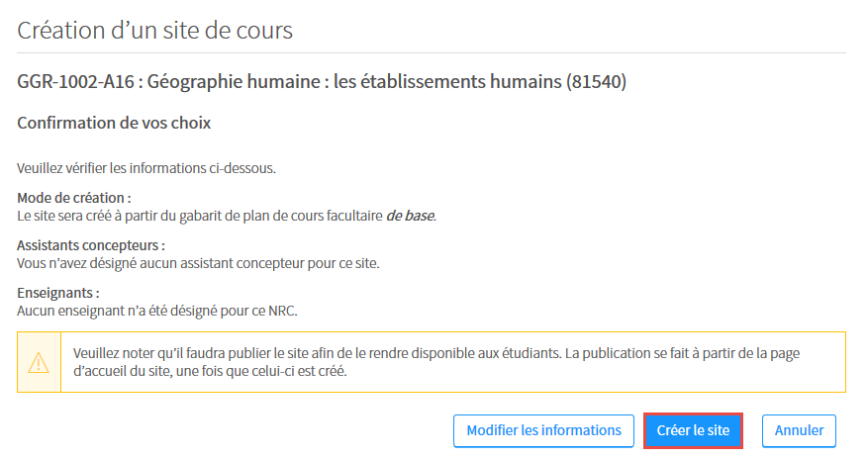Open Modifier les informations
Screen dimensions: 868x458
pos(543,430)
